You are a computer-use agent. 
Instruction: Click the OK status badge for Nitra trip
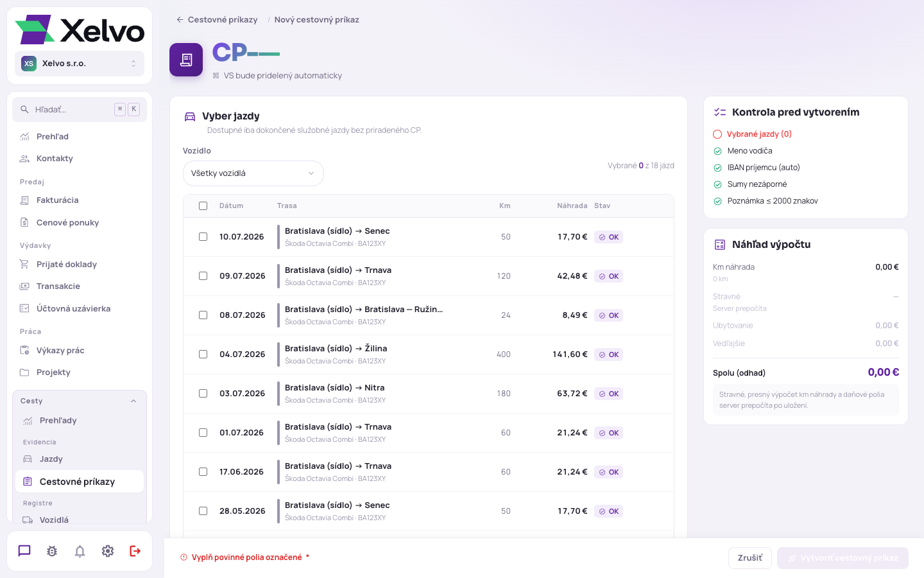tap(608, 394)
